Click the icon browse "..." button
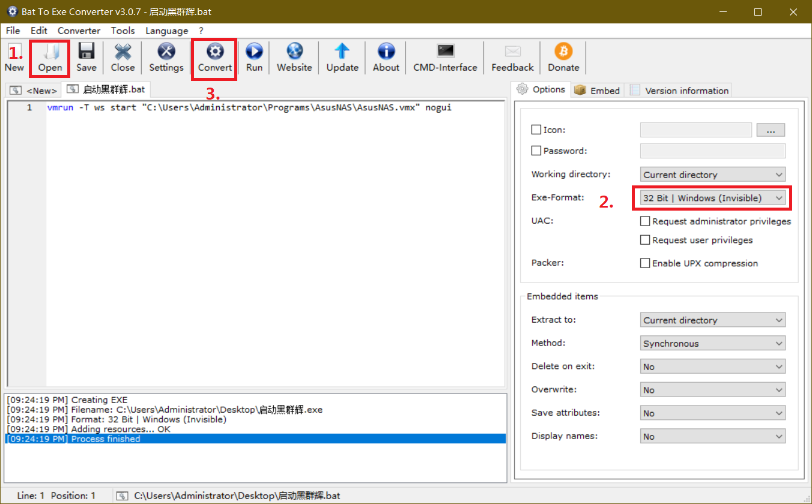 [x=771, y=130]
